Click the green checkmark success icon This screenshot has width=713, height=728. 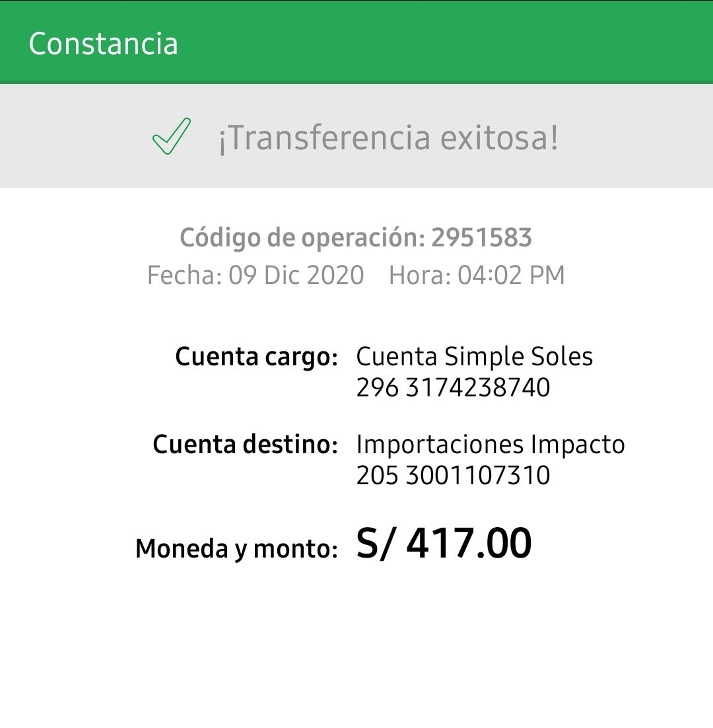click(x=171, y=136)
